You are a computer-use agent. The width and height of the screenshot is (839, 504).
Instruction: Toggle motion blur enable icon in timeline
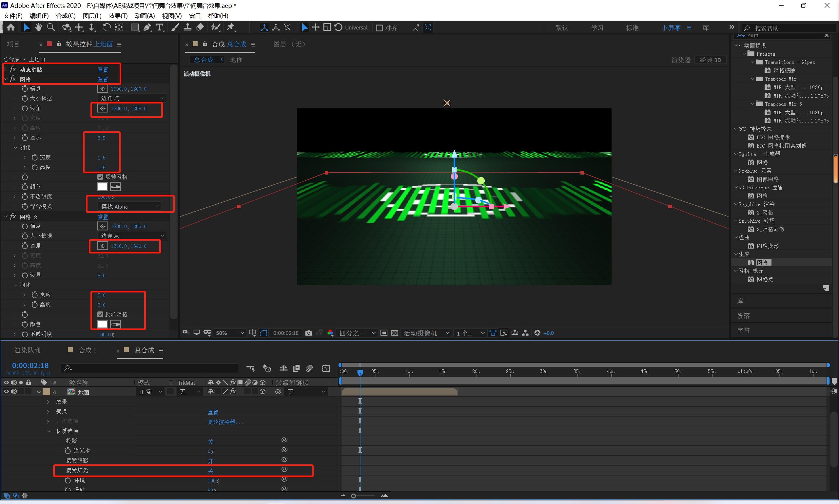click(309, 368)
